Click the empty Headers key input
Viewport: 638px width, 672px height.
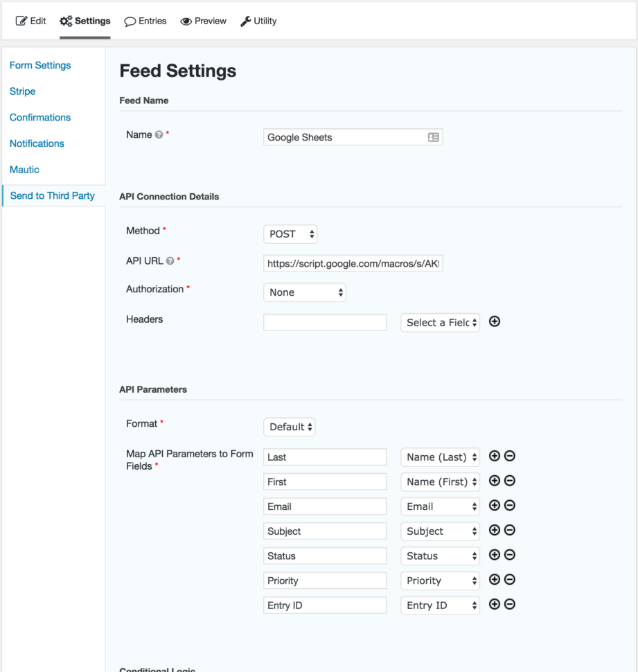(x=325, y=322)
